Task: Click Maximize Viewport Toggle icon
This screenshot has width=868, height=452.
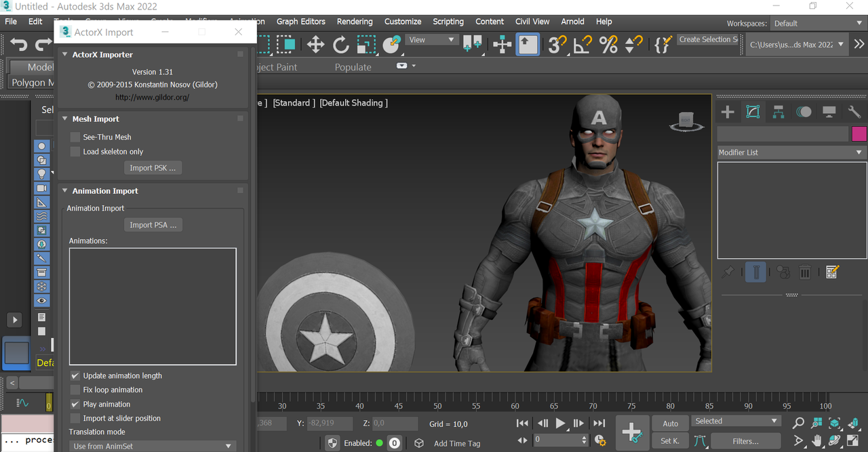Action: click(854, 441)
